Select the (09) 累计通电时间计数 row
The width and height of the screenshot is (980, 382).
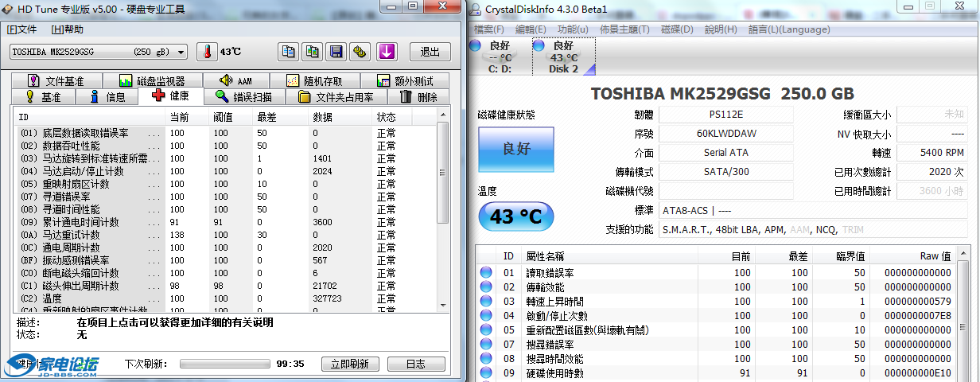coord(226,222)
